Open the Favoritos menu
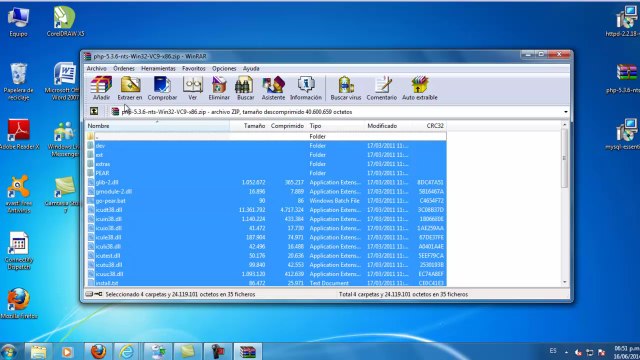The height and width of the screenshot is (360, 640). [x=193, y=69]
